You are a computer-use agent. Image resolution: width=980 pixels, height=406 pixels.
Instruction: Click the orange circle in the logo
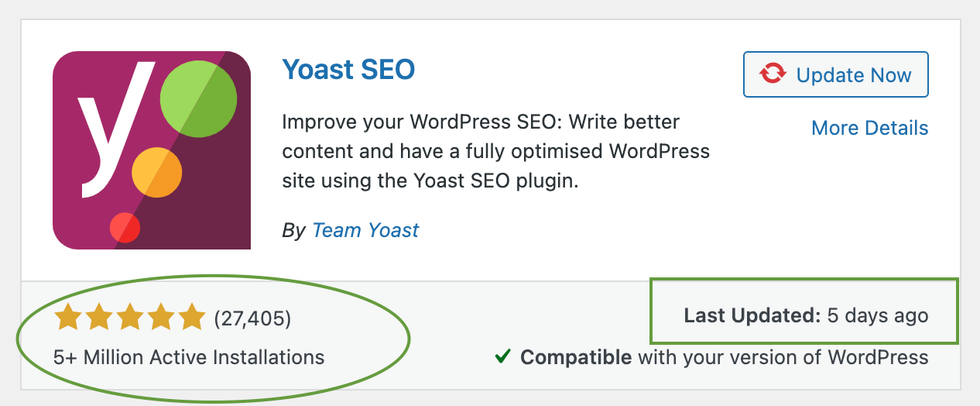pyautogui.click(x=156, y=172)
